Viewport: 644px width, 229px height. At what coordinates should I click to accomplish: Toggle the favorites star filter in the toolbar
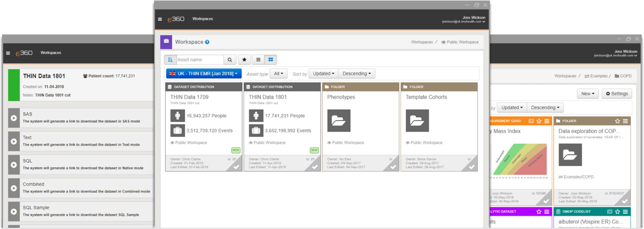pyautogui.click(x=244, y=60)
